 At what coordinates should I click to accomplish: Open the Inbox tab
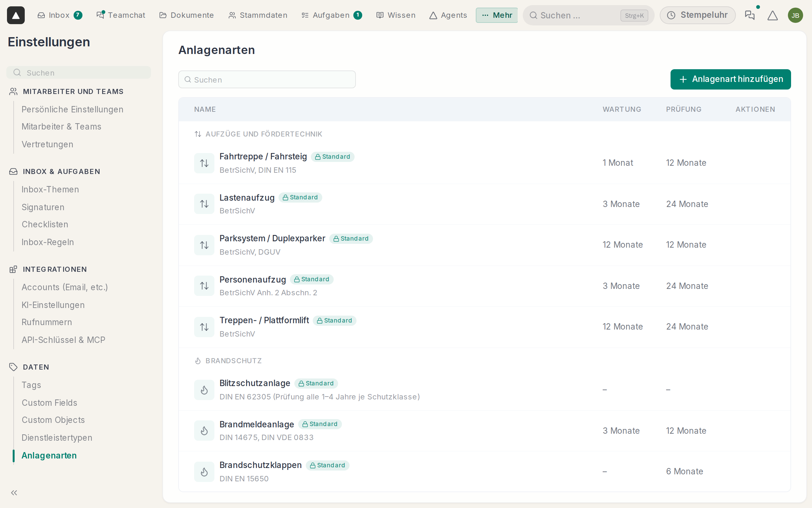pyautogui.click(x=59, y=15)
